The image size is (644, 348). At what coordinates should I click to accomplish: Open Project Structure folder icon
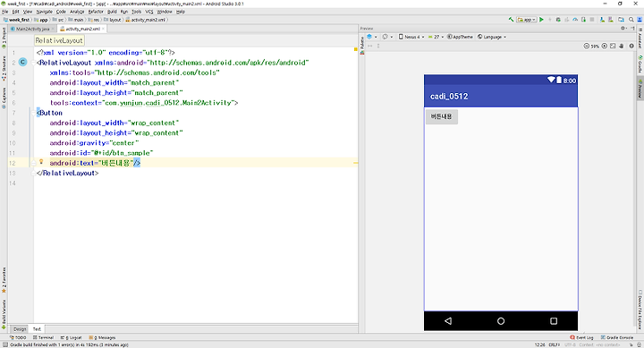coord(621,20)
